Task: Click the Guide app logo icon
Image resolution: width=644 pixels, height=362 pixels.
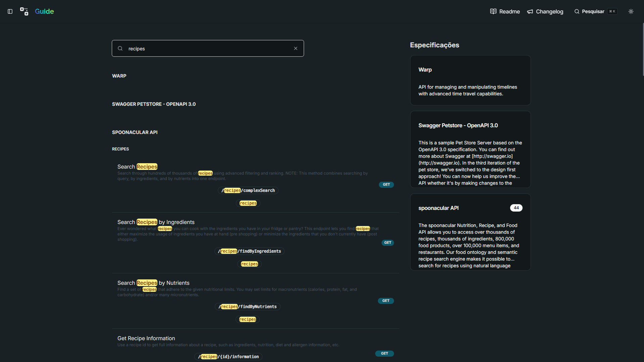Action: tap(24, 11)
